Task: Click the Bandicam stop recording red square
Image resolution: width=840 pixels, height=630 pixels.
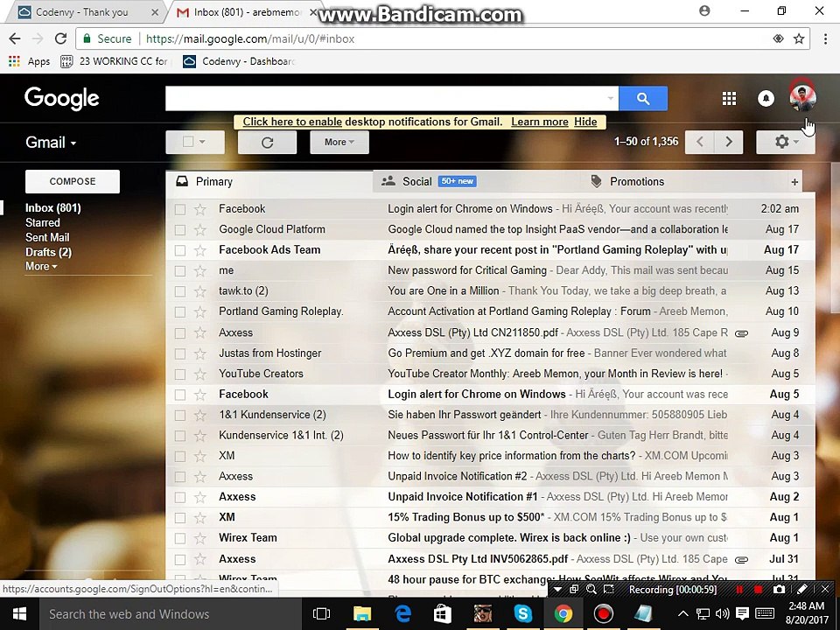Action: (758, 589)
